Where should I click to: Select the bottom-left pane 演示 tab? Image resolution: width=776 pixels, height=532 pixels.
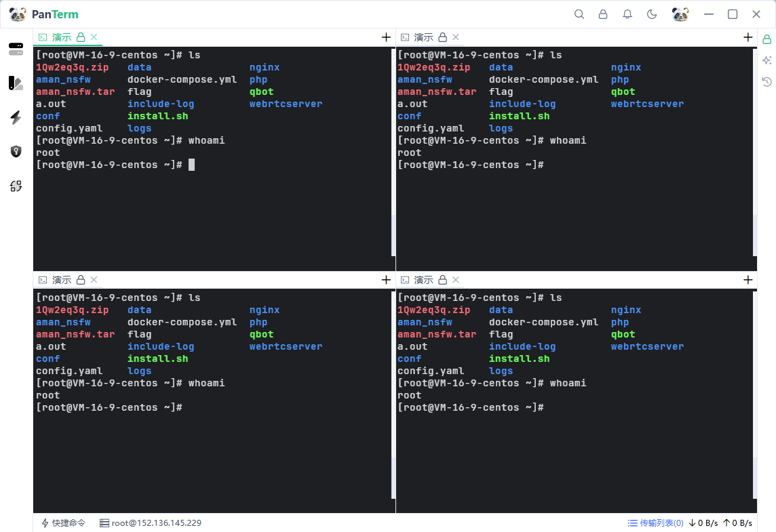[62, 280]
